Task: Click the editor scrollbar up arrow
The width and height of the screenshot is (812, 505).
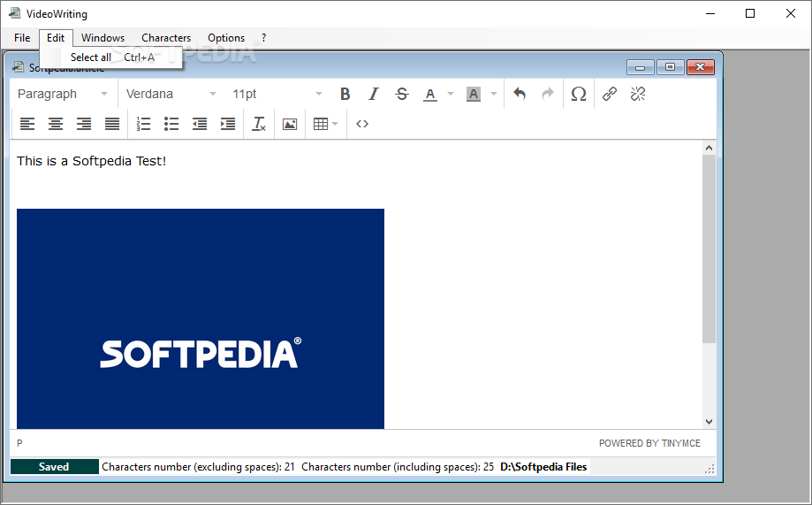Action: pyautogui.click(x=709, y=148)
